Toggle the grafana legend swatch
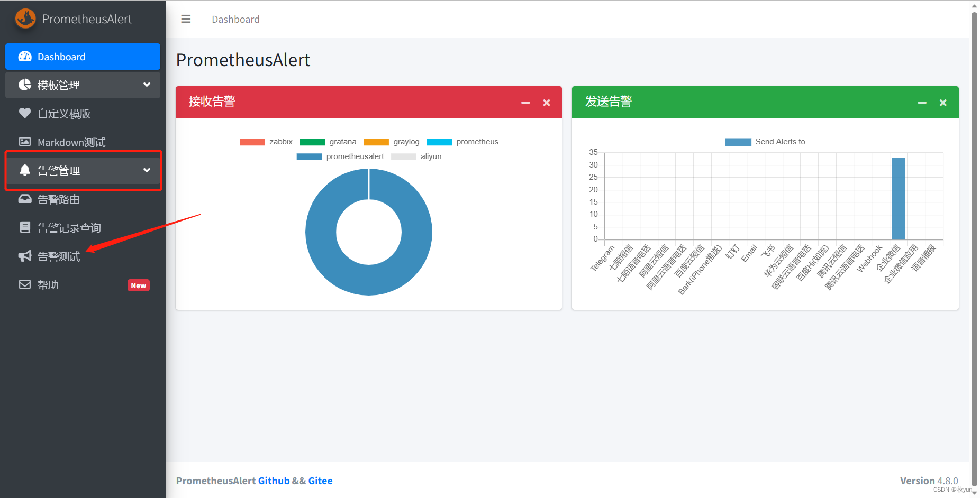 point(312,142)
